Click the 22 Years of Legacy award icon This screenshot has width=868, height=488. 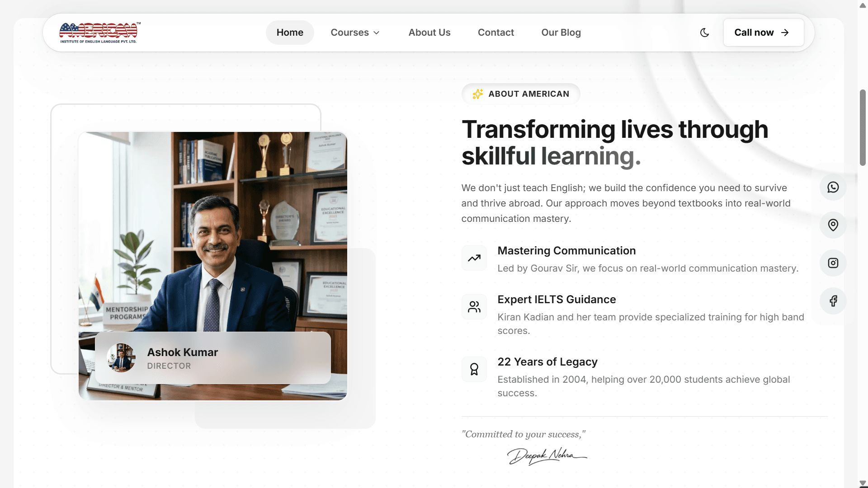[474, 369]
